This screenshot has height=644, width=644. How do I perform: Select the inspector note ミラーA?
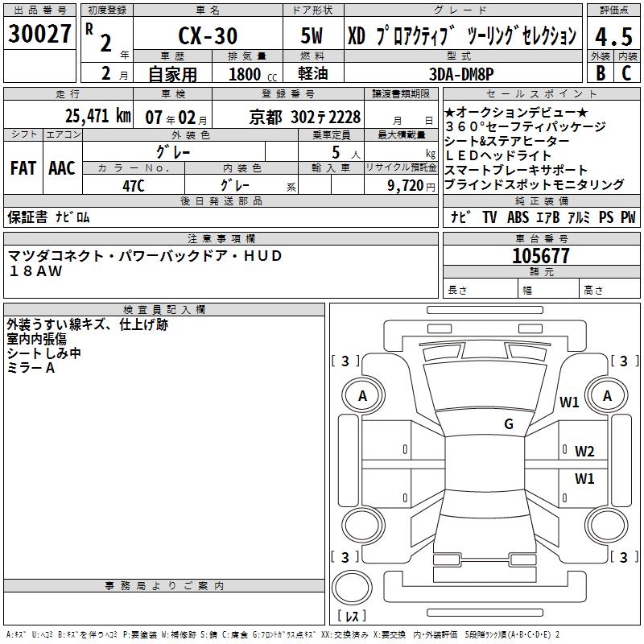click(x=31, y=368)
